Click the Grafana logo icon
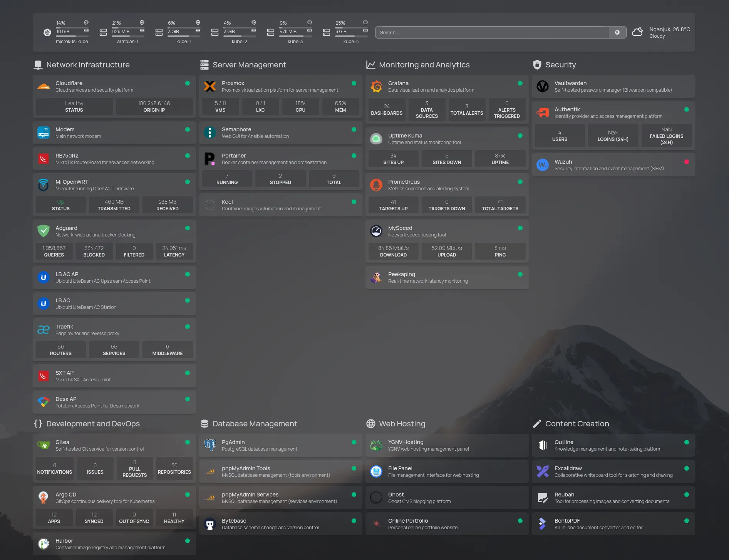This screenshot has width=729, height=560. tap(376, 86)
